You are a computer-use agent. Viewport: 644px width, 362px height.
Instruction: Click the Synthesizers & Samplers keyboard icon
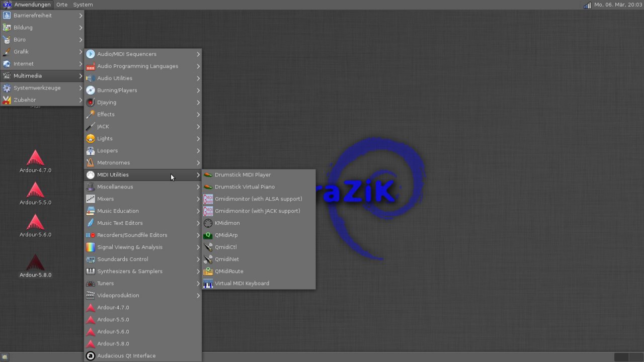pyautogui.click(x=91, y=271)
